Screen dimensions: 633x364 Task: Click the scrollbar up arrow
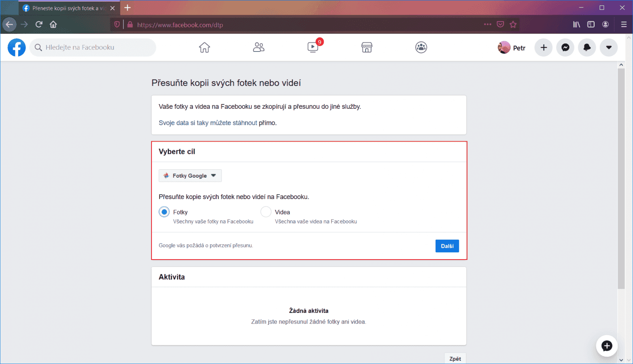pos(621,64)
